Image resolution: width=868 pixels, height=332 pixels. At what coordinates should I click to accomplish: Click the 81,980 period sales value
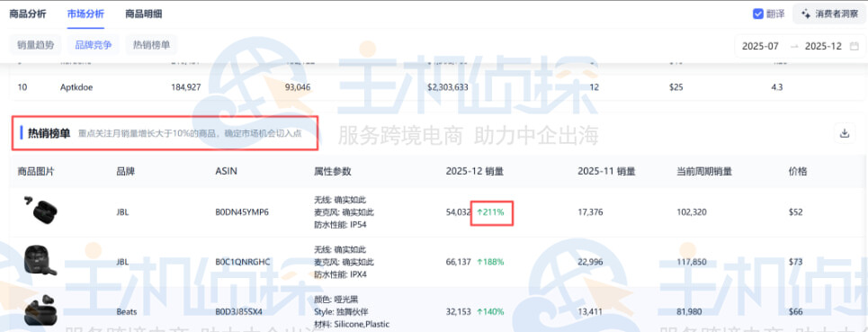pos(690,311)
